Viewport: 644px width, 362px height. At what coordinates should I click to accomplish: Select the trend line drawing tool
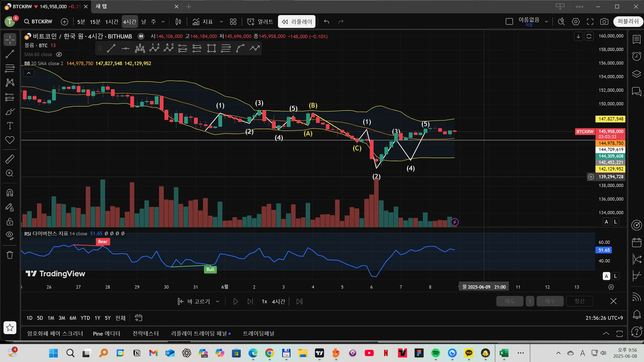point(10,54)
